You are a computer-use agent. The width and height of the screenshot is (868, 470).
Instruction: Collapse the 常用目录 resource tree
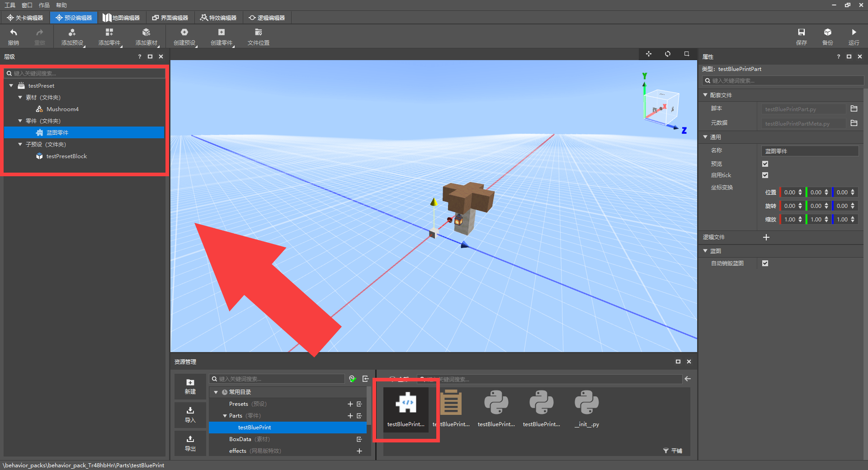click(216, 392)
